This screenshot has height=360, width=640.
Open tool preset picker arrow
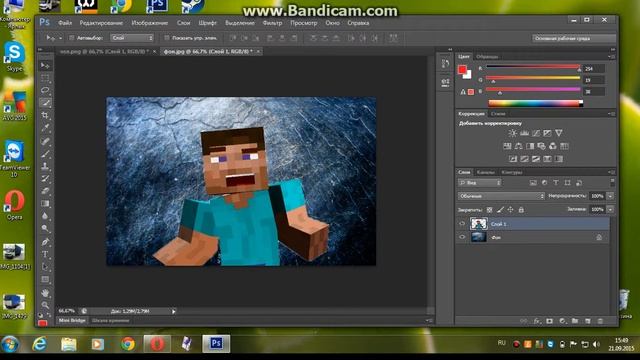pos(60,38)
